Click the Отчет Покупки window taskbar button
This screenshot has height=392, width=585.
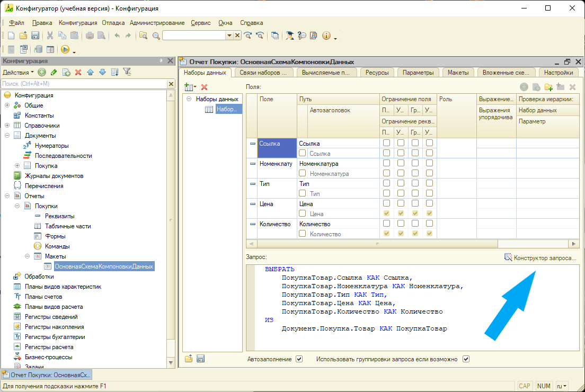[47, 375]
